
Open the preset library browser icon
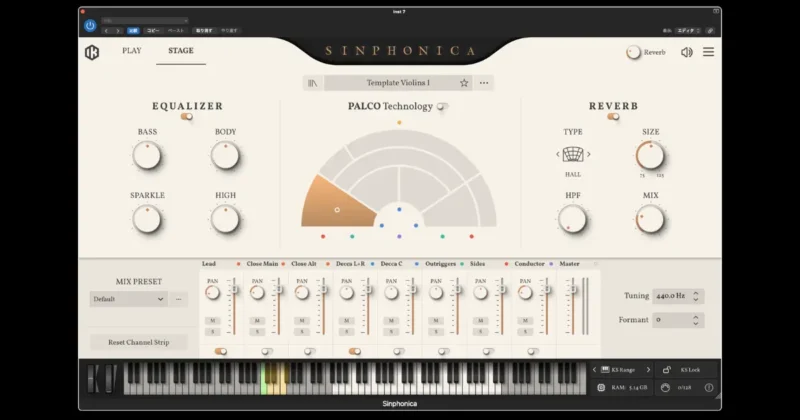coord(313,83)
